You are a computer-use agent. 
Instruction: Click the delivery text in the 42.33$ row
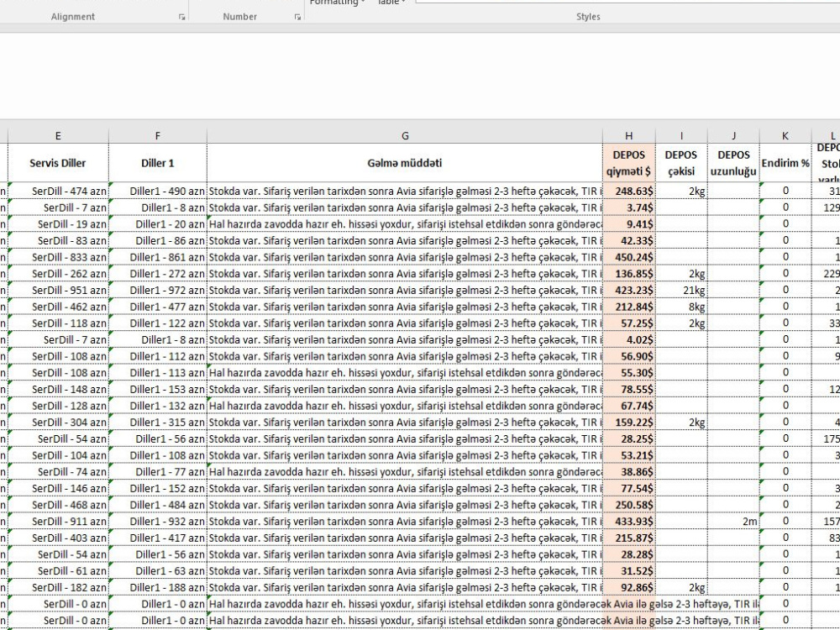point(405,240)
